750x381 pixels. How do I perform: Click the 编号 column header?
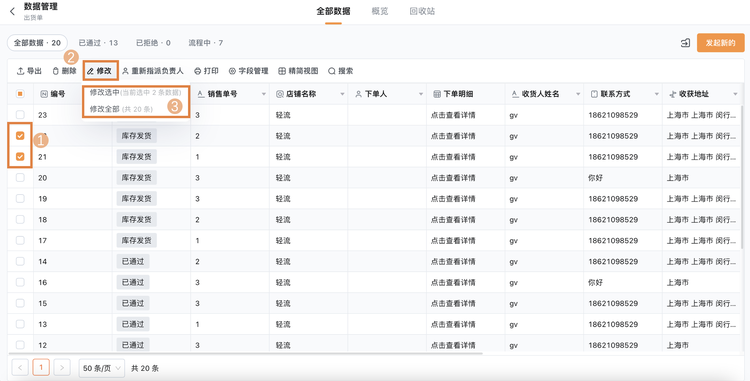click(53, 94)
